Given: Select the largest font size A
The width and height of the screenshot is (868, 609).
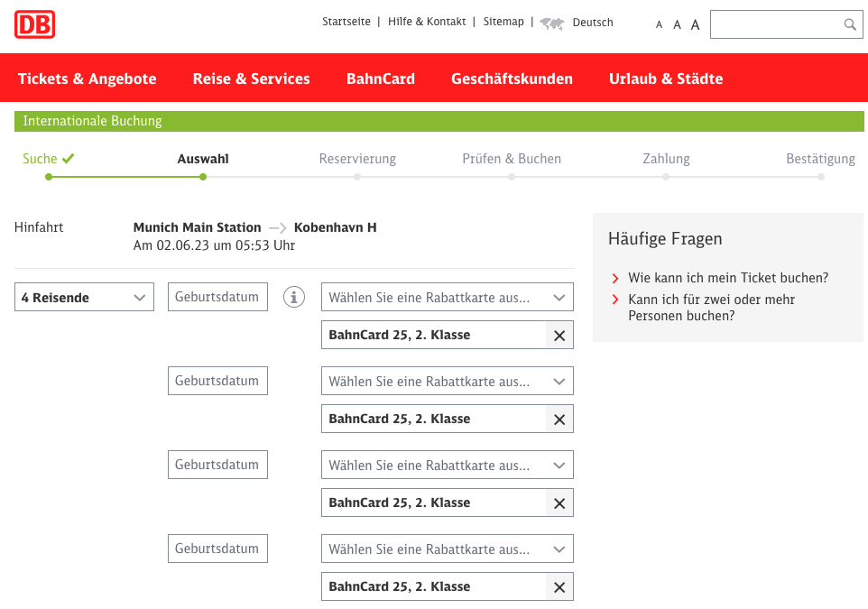Looking at the screenshot, I should [695, 25].
